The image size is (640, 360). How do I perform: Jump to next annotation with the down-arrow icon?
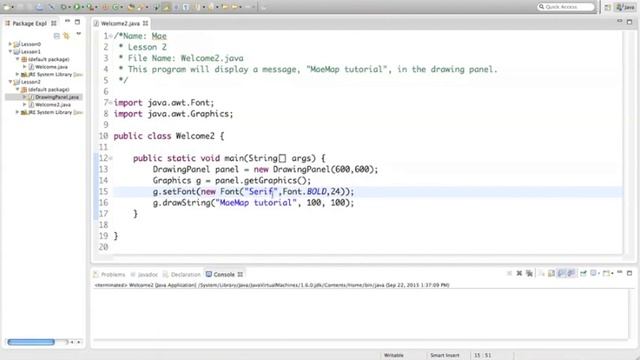click(x=198, y=7)
